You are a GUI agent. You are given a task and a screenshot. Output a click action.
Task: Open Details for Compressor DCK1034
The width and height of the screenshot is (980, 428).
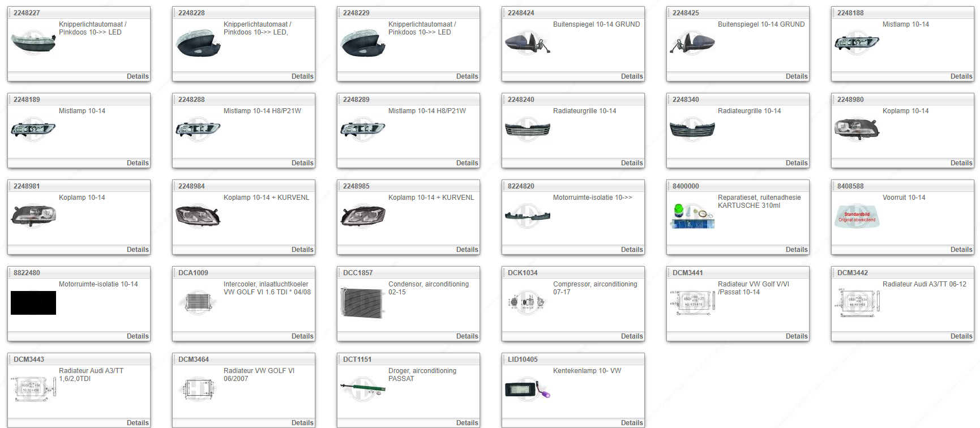click(631, 336)
